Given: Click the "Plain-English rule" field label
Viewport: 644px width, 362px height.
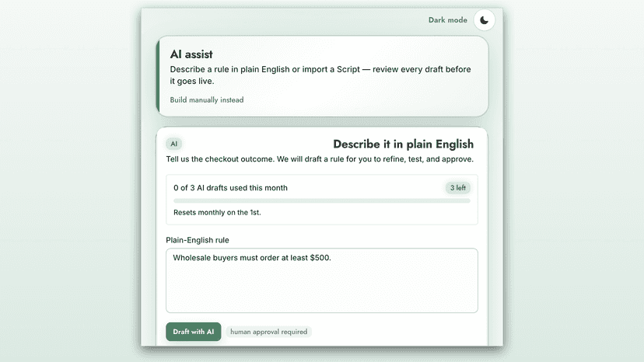Looking at the screenshot, I should click(x=198, y=240).
